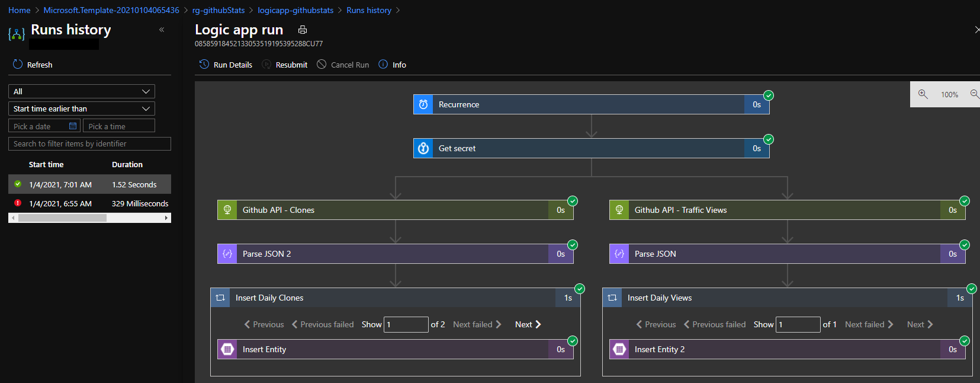
Task: Click the Insert Entity 2 table icon
Action: click(619, 349)
